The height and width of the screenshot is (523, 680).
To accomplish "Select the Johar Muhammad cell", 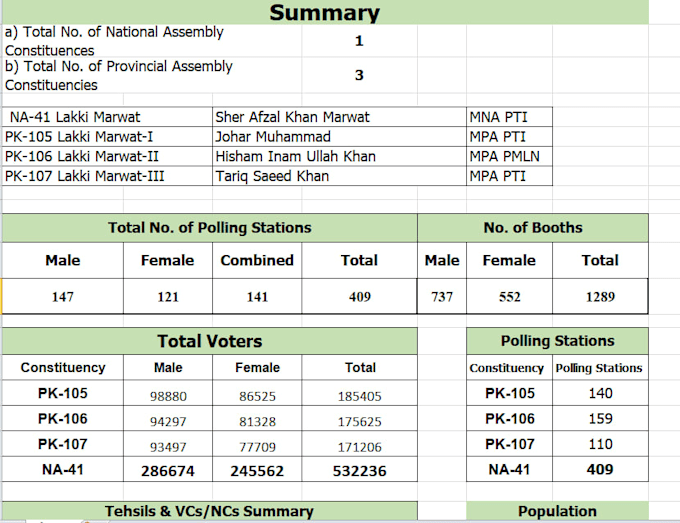I will [x=339, y=137].
